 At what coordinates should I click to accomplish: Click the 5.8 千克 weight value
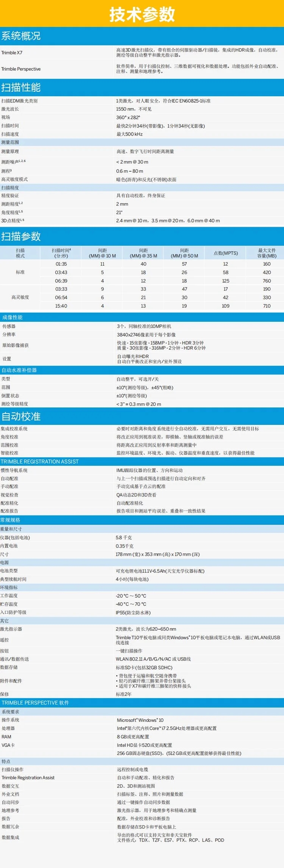(x=124, y=537)
